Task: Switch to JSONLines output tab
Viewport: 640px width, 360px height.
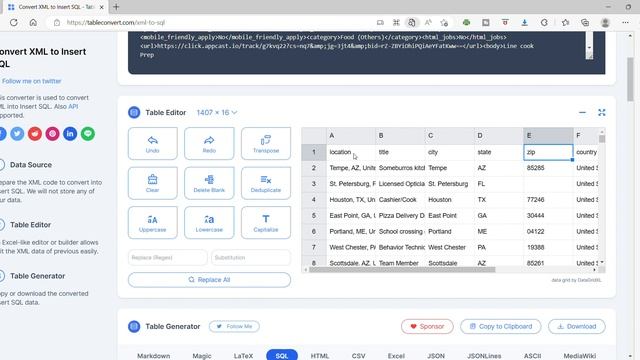Action: pyautogui.click(x=484, y=356)
